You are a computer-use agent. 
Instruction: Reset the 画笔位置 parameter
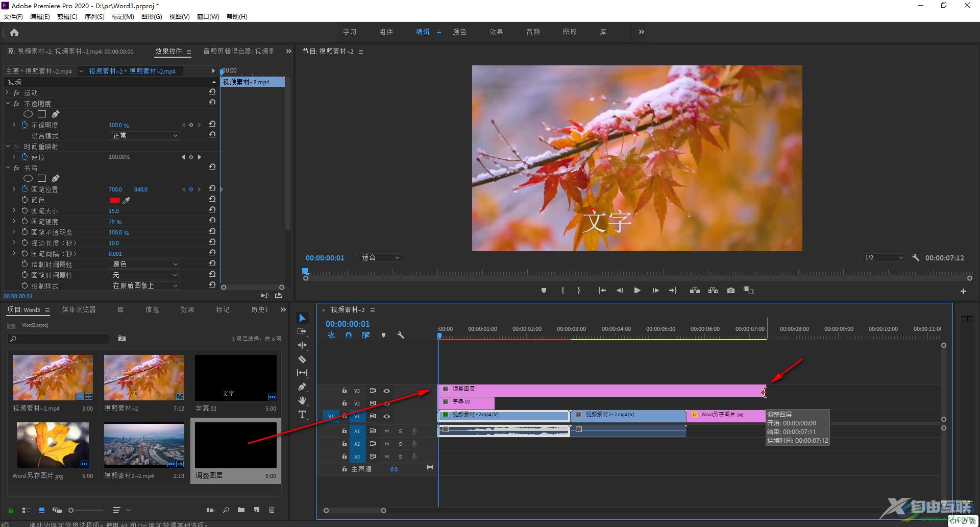212,188
